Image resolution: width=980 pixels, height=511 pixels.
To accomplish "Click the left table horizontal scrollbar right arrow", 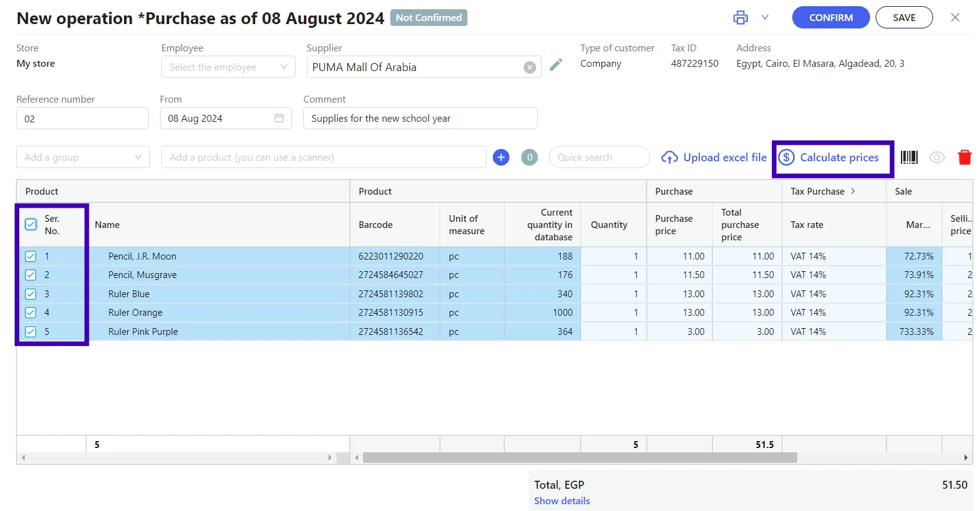I will (x=330, y=458).
